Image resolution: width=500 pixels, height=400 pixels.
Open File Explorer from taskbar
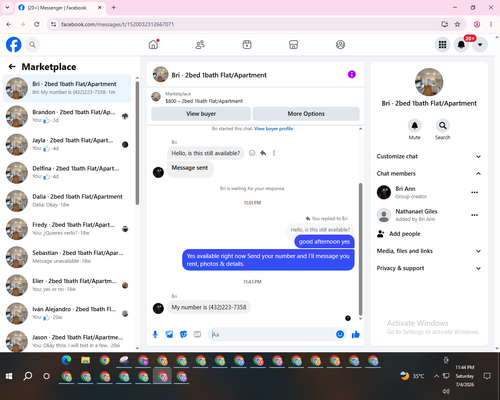click(86, 360)
